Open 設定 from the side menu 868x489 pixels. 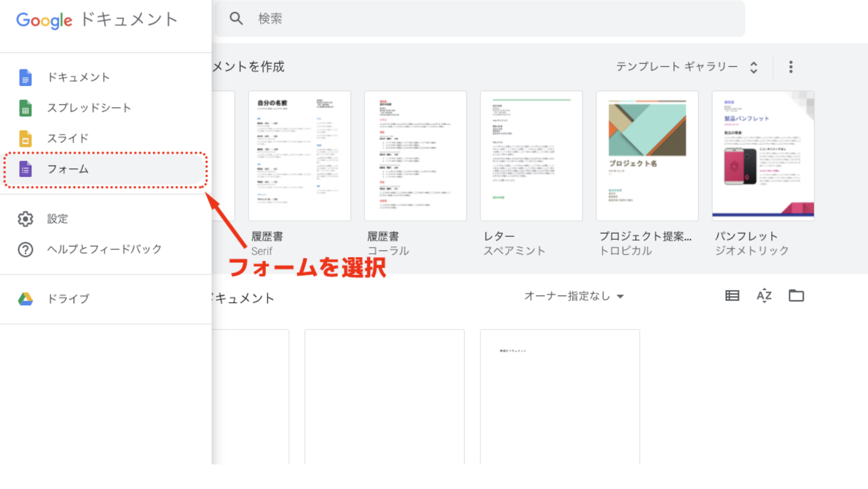click(x=106, y=219)
